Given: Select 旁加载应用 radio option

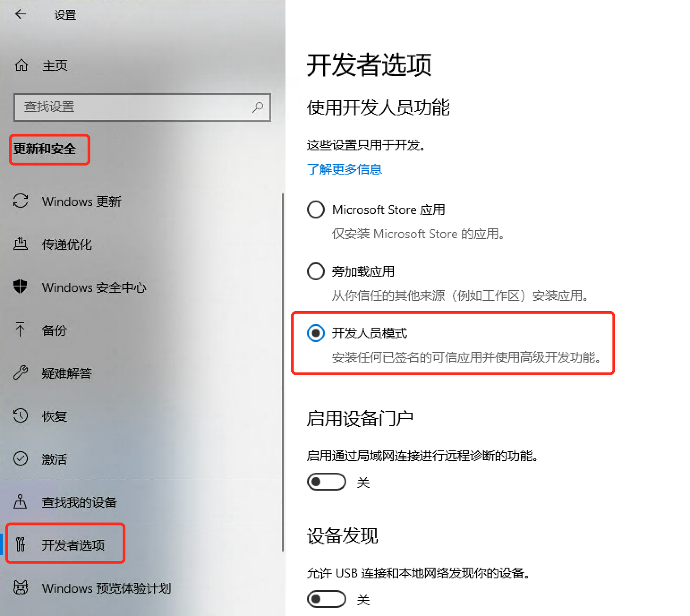Looking at the screenshot, I should click(x=316, y=271).
